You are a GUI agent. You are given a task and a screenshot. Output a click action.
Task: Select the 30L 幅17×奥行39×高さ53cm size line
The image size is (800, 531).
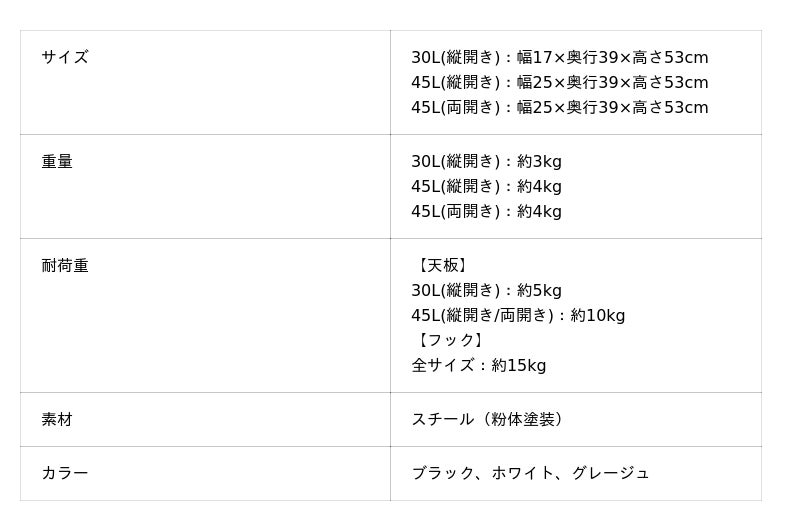(x=559, y=58)
